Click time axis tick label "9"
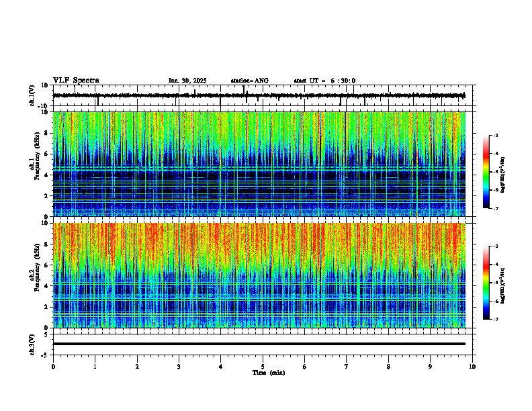This screenshot has width=532, height=411. click(430, 367)
